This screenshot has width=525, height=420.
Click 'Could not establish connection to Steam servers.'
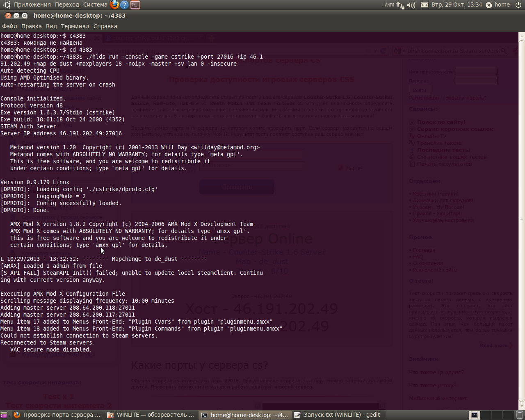coord(79,336)
